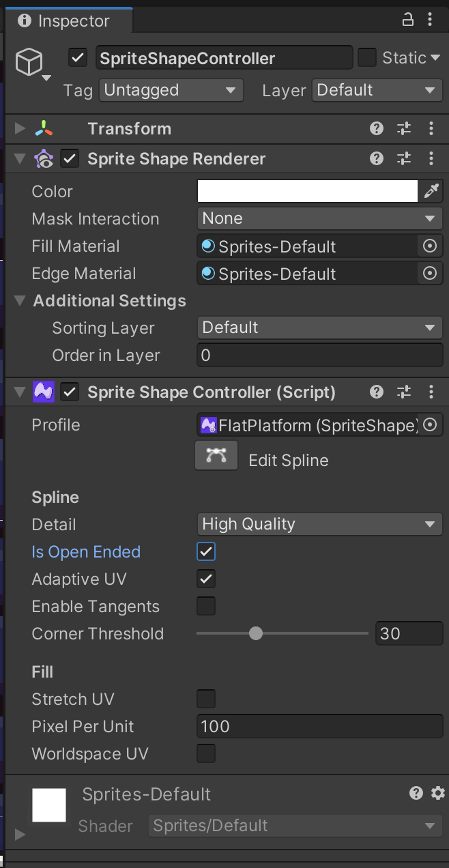Open Transform component more options menu
This screenshot has height=868, width=449.
coord(431,128)
